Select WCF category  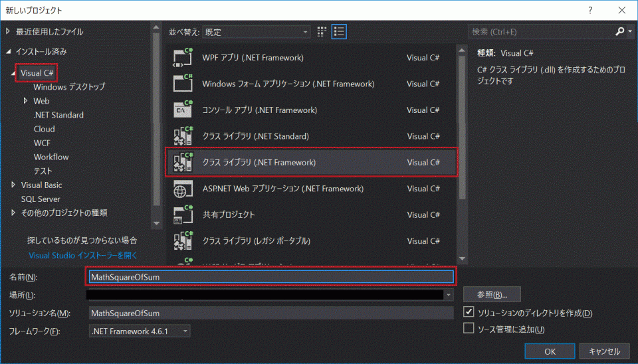42,143
